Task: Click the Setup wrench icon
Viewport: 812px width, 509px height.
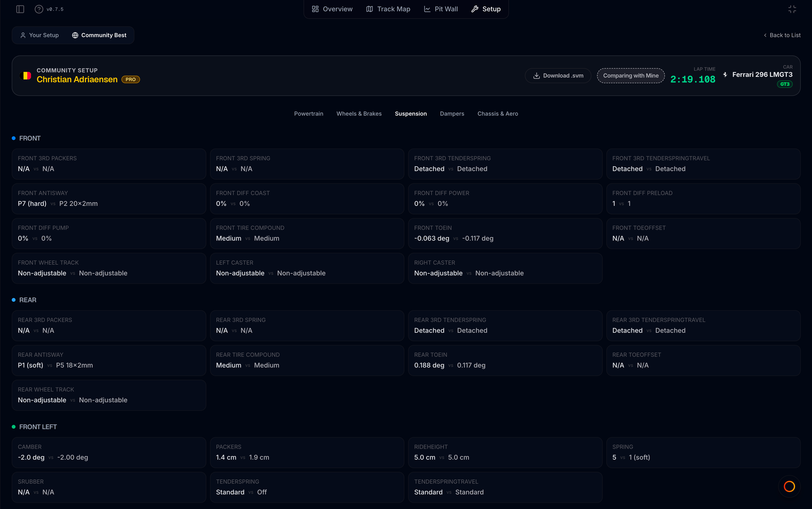Action: 475,9
